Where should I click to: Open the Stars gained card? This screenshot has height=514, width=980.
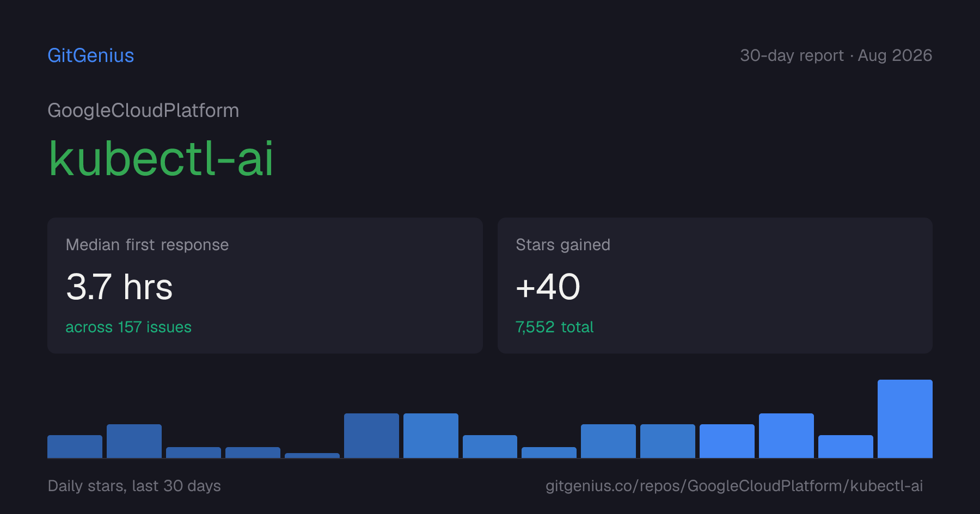715,286
